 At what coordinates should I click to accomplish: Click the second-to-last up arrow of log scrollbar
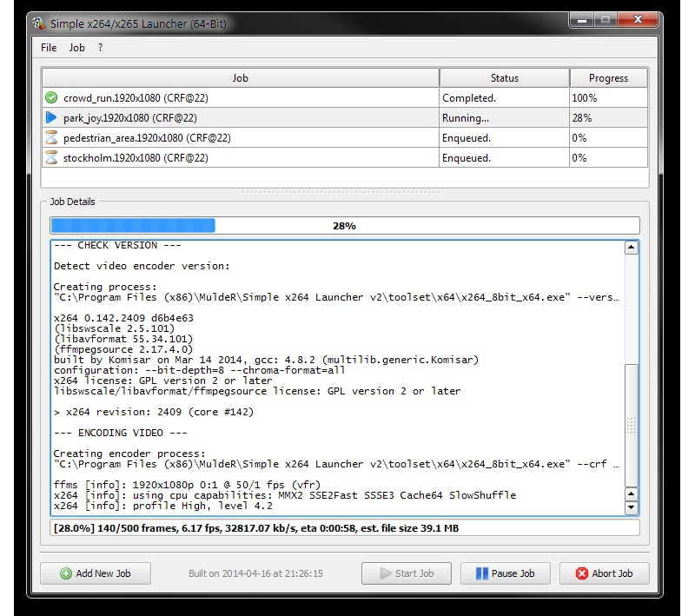click(632, 493)
